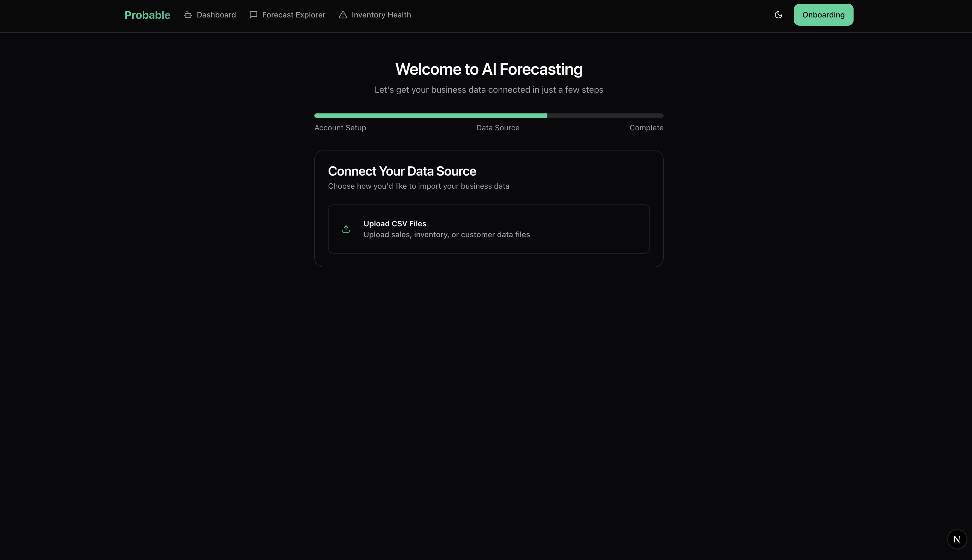The height and width of the screenshot is (560, 972).
Task: Open Inventory Health page
Action: coord(381,15)
